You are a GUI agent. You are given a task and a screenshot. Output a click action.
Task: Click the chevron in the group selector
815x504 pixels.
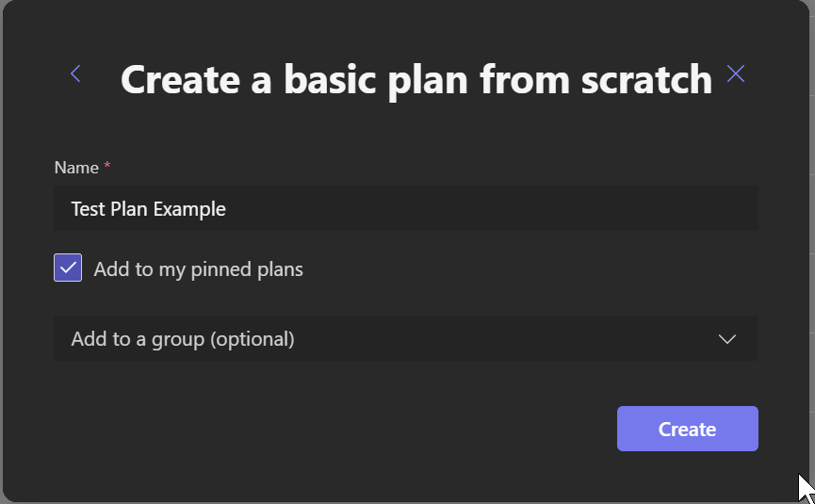click(x=726, y=339)
